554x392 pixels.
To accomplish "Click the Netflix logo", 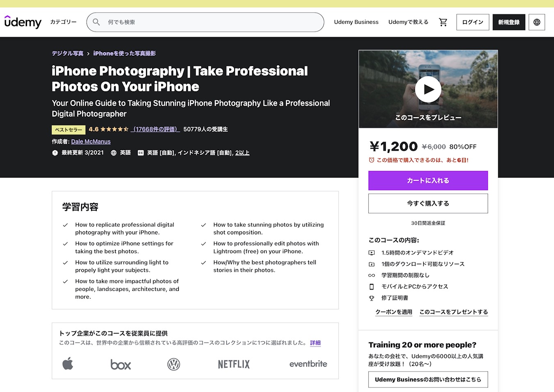I will tap(234, 364).
